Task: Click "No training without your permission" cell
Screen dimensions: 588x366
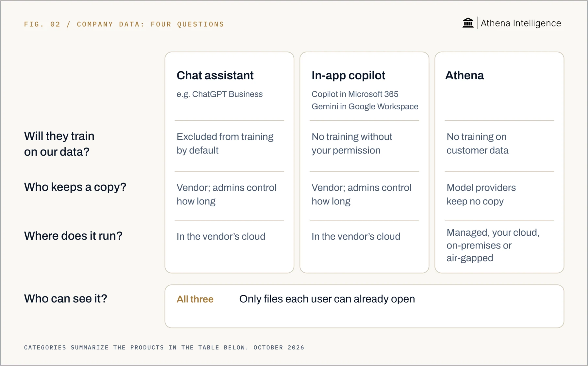Action: click(x=352, y=143)
